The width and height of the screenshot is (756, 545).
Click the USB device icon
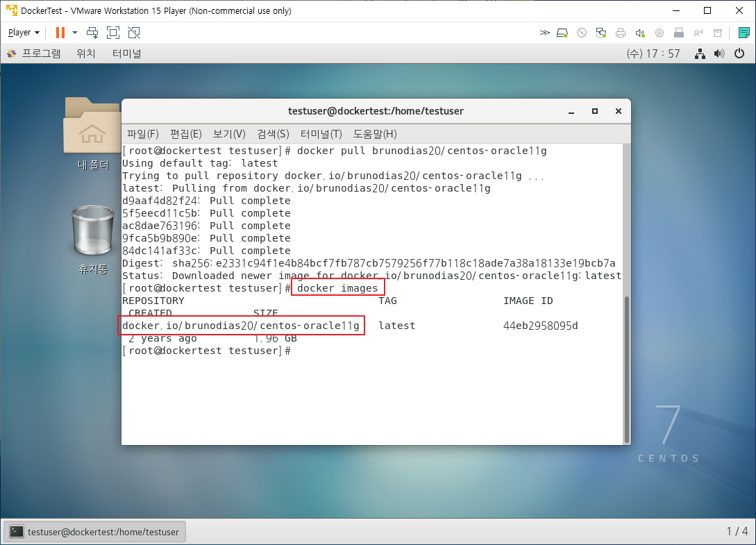[x=679, y=33]
